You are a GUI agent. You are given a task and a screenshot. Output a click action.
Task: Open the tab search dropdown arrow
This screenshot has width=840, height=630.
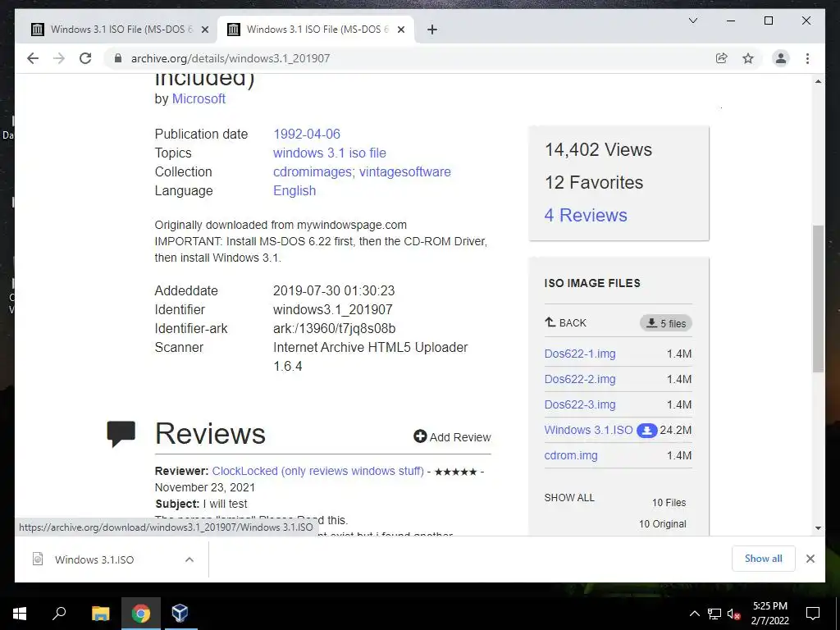692,21
